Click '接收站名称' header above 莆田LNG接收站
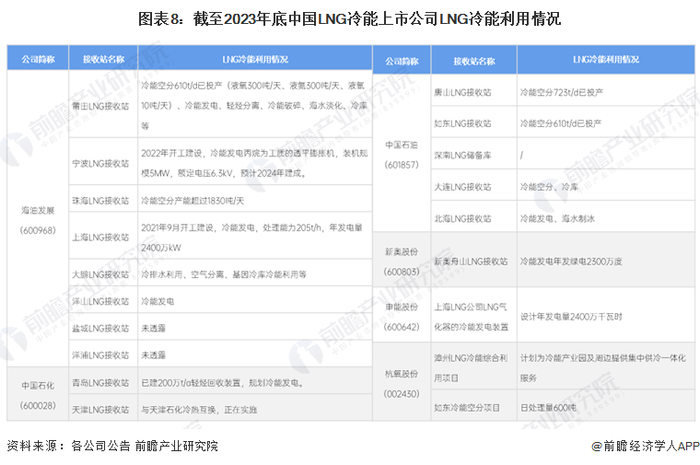700x465 pixels. click(x=104, y=59)
